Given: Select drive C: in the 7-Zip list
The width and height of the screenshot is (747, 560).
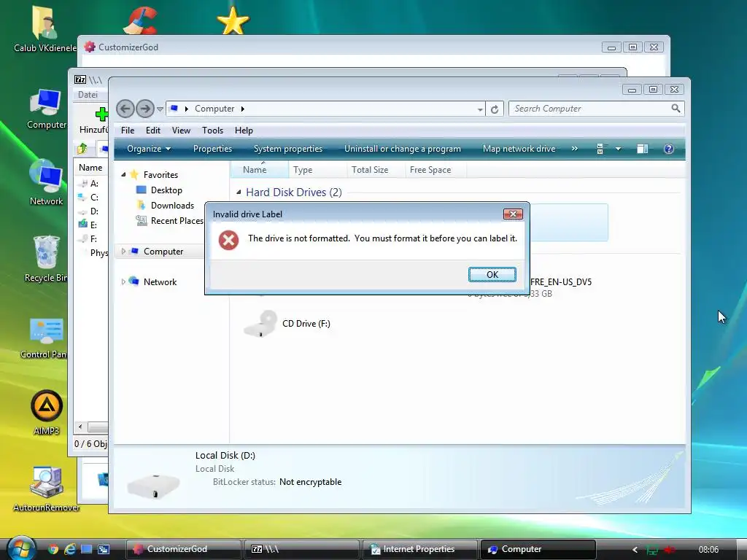Looking at the screenshot, I should pos(90,197).
